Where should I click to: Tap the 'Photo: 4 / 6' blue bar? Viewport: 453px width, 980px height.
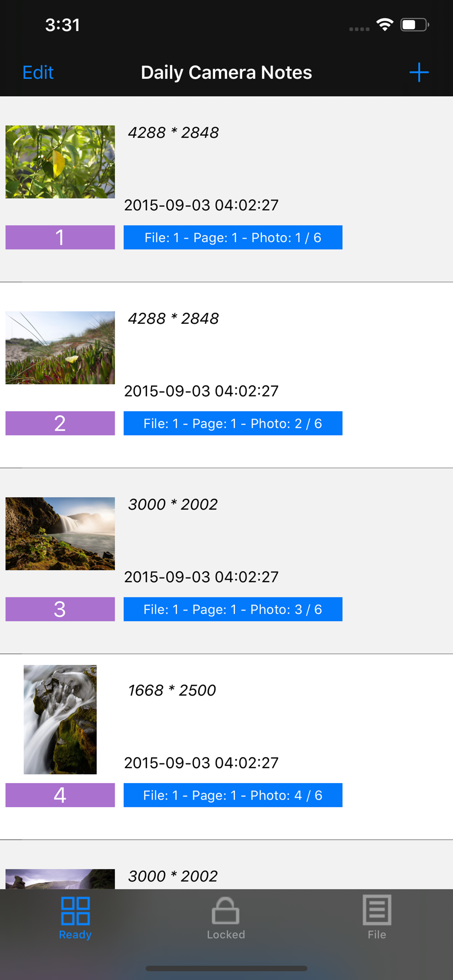233,795
